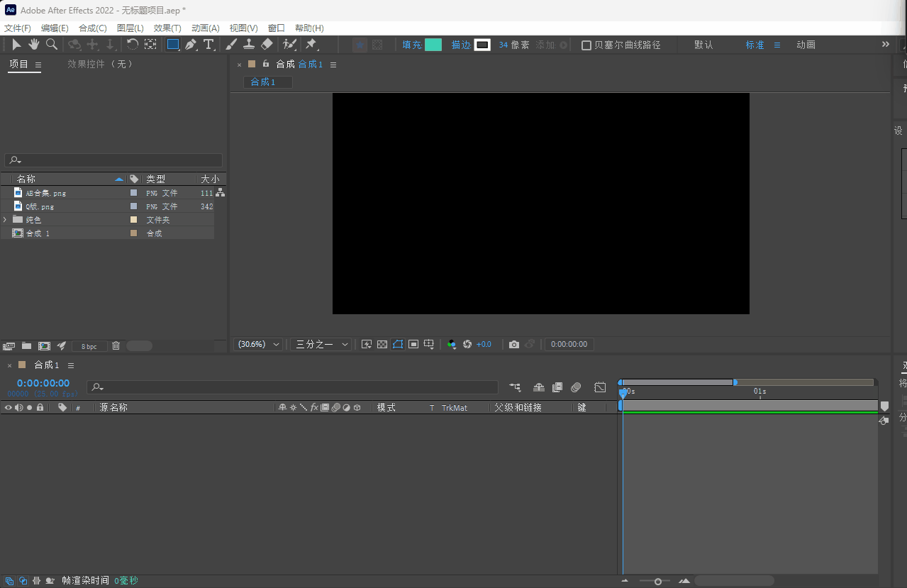Switch to the 动画 workspace

coord(806,45)
